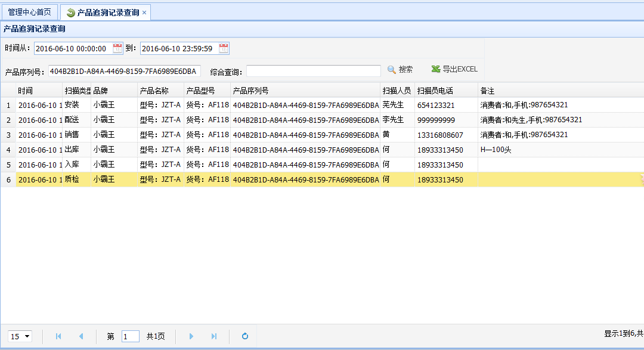
Task: Close the 产品追溯记录查询 tab
Action: [x=144, y=13]
